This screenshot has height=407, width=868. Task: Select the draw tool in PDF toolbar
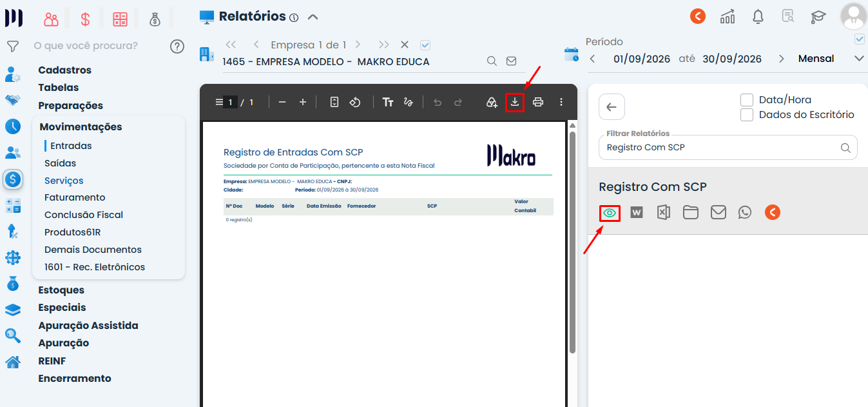pos(408,102)
